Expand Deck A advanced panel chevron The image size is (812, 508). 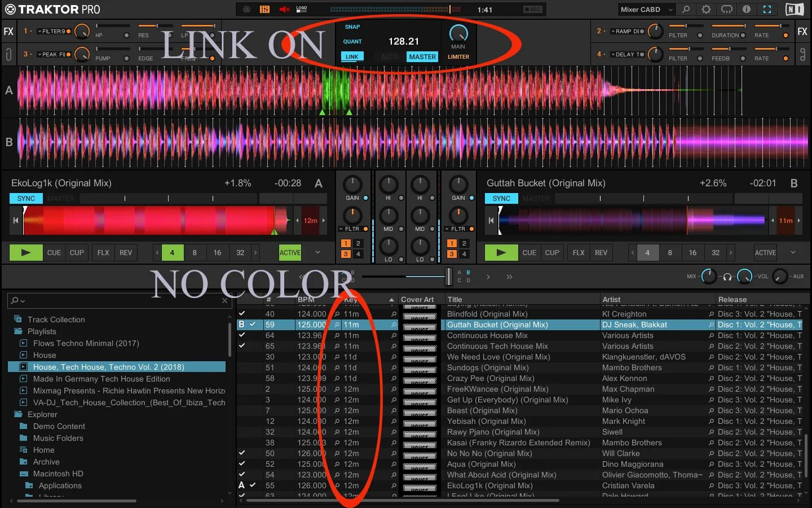317,252
